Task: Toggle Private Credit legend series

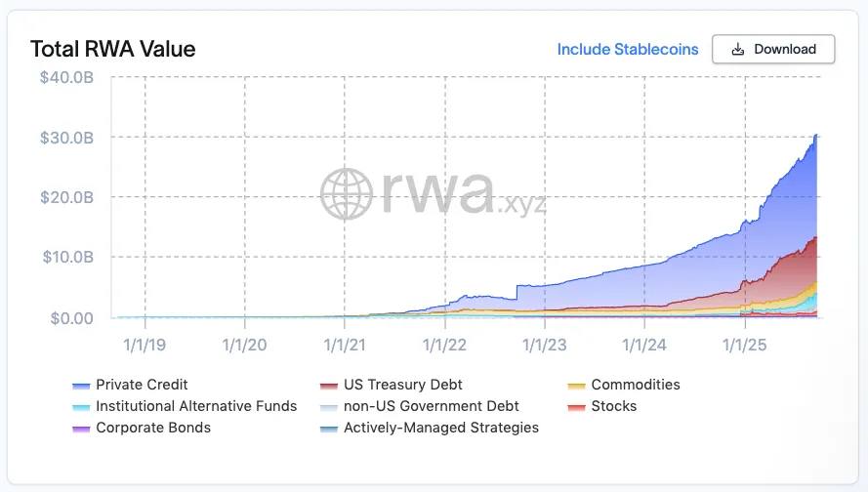Action: point(130,385)
